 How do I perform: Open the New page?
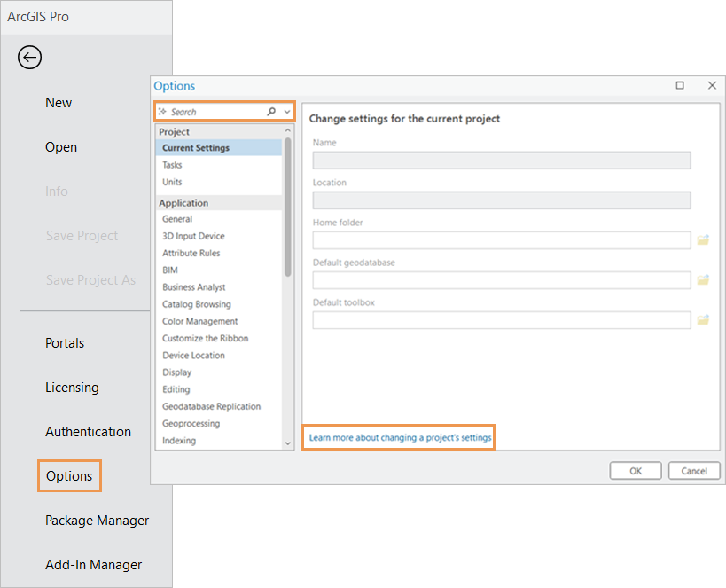(x=59, y=102)
